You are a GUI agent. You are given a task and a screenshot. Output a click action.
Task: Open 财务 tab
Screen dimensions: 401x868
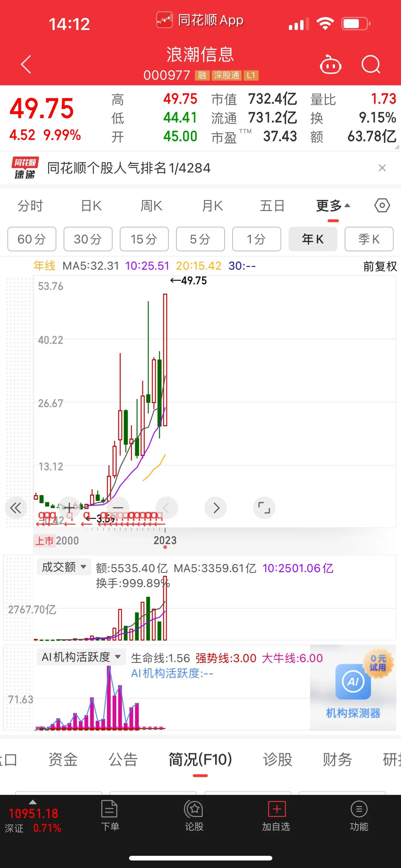[337, 760]
